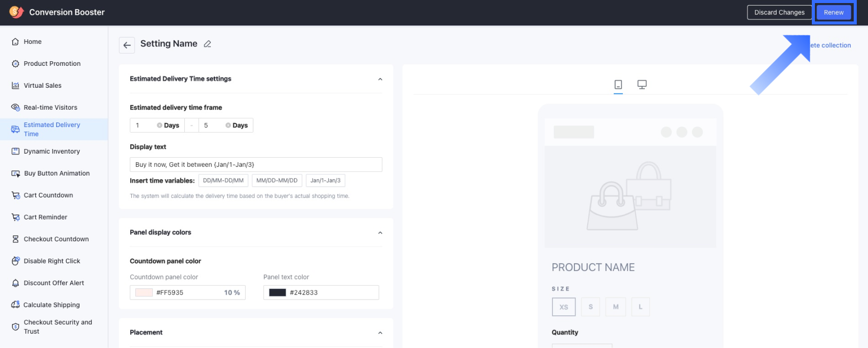The width and height of the screenshot is (868, 348).
Task: Click the Calculate Shipping icon
Action: coord(15,305)
